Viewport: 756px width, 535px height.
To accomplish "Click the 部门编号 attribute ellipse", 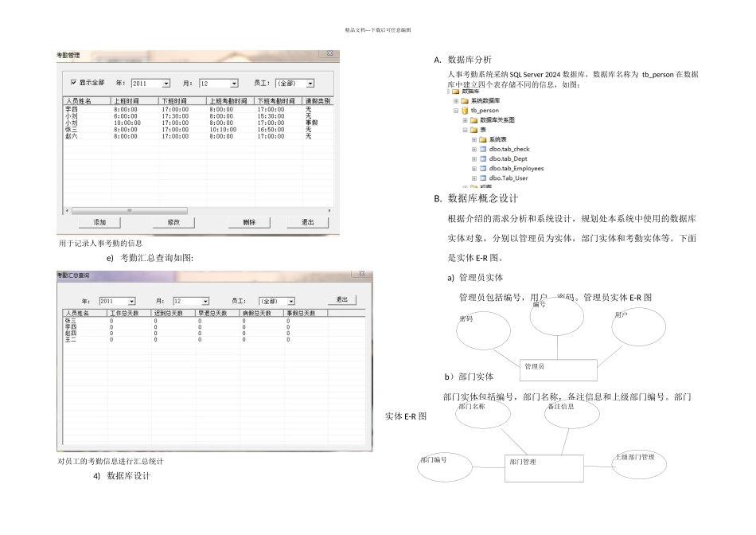I will (x=444, y=467).
